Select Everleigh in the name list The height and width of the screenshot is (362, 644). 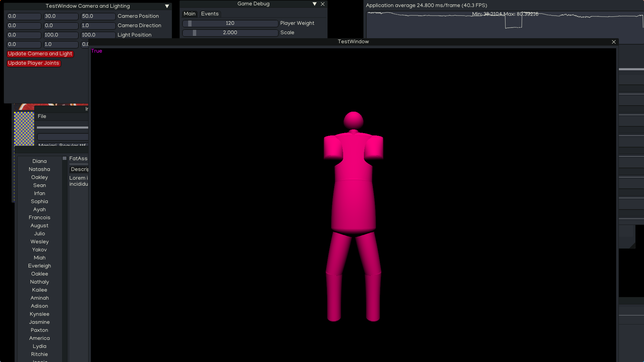(x=39, y=266)
